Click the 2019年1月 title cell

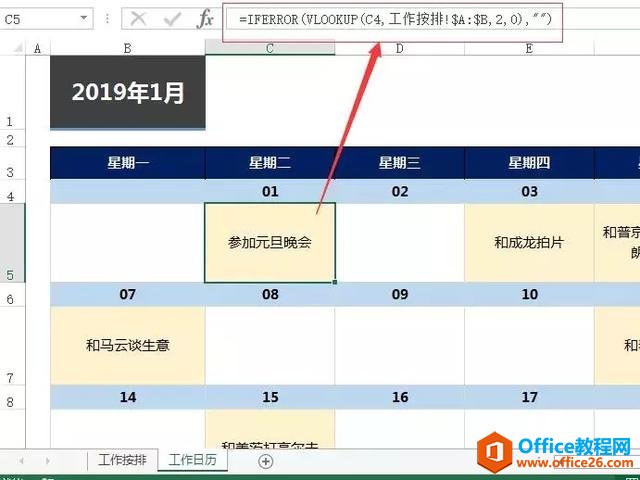click(127, 93)
